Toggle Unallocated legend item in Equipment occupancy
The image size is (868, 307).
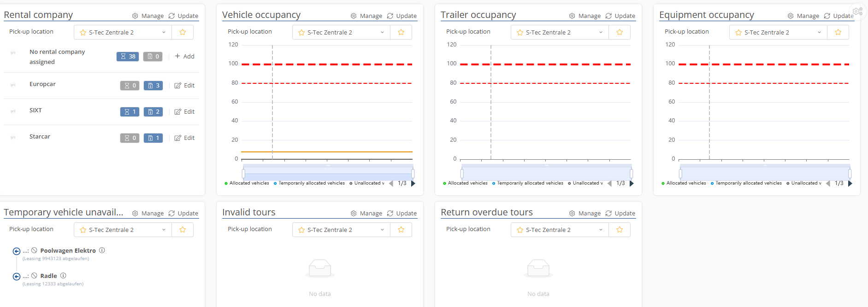coord(803,183)
